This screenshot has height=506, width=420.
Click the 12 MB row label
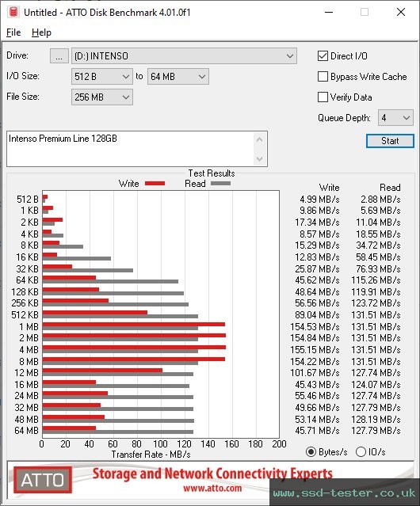[26, 373]
